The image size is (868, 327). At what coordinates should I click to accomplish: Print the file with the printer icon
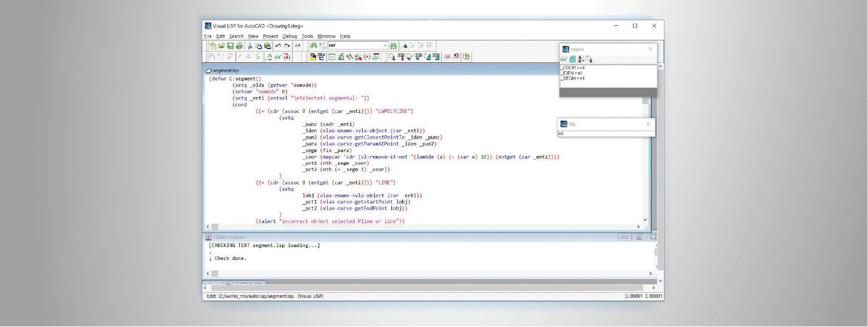[x=239, y=46]
